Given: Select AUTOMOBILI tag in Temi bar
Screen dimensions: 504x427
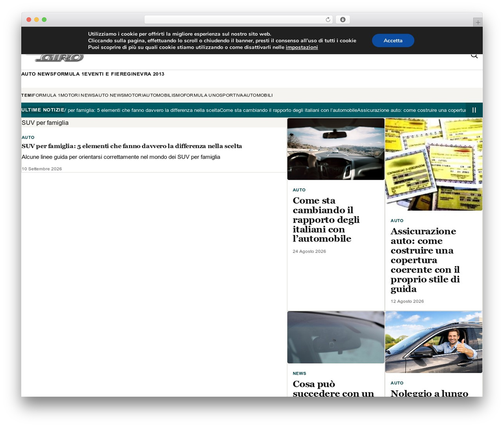Looking at the screenshot, I should pos(258,95).
